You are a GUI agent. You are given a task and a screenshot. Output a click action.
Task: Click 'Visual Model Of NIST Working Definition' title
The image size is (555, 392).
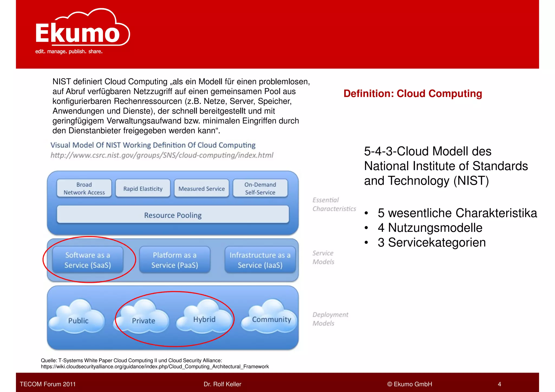pos(153,145)
